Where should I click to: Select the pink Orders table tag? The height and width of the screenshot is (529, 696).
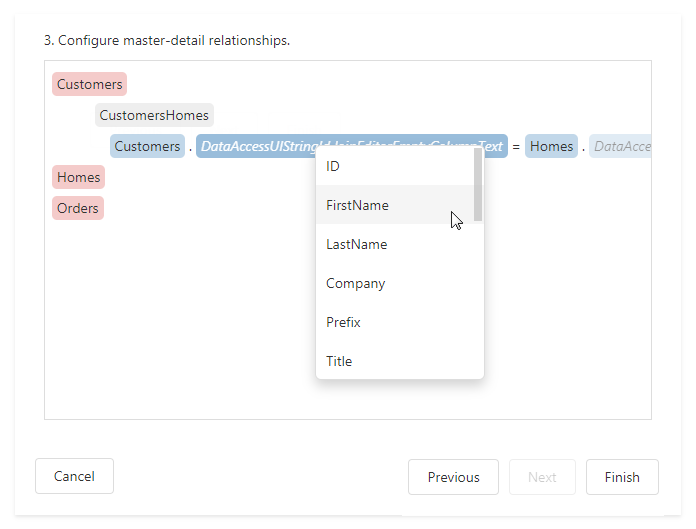tap(78, 209)
